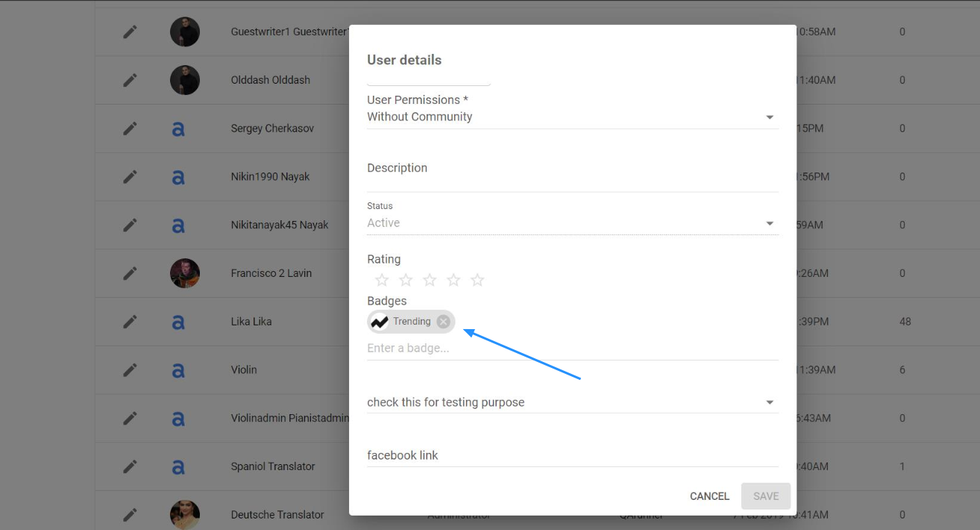Open the Status dropdown
980x530 pixels.
(x=572, y=223)
